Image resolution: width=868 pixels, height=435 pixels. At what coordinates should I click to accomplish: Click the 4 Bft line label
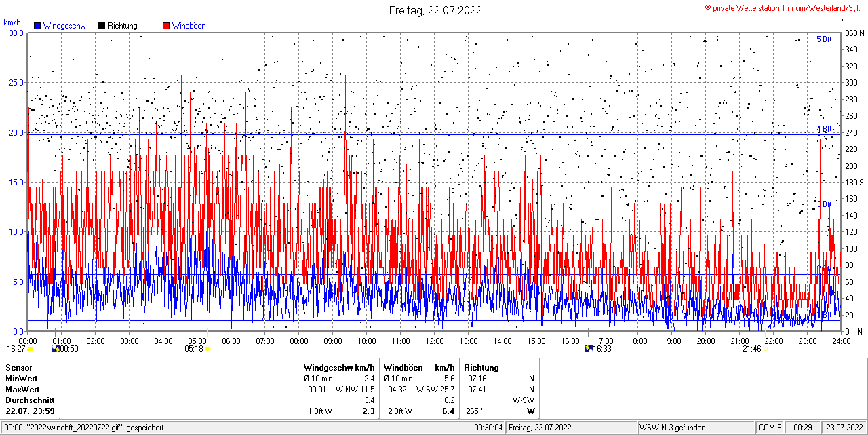[824, 129]
